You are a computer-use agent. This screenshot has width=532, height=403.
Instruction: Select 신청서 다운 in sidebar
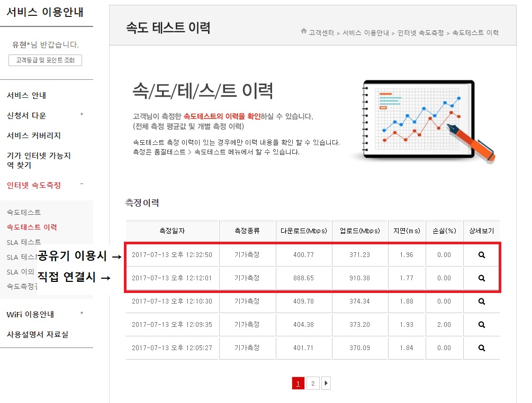pyautogui.click(x=26, y=116)
